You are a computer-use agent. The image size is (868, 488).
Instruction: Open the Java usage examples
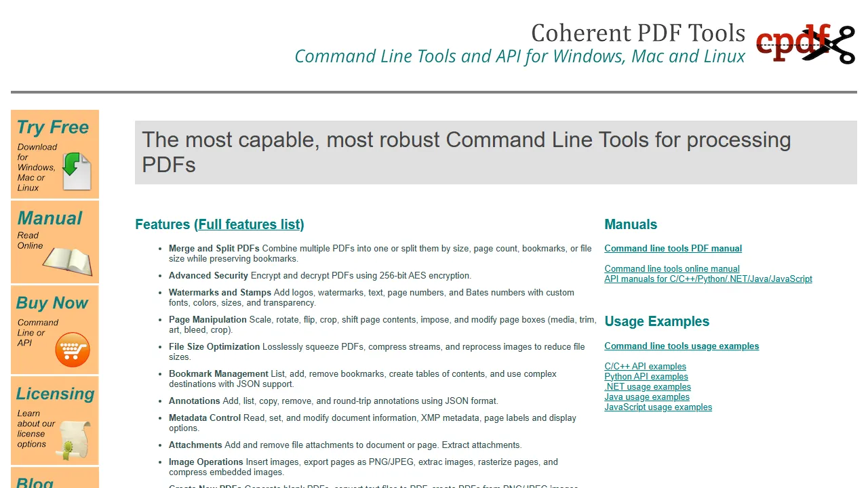(647, 396)
